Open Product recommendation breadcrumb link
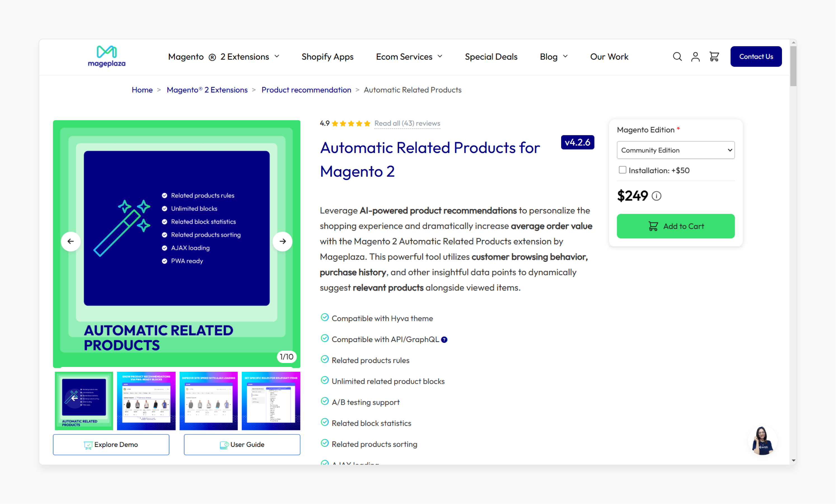 click(x=306, y=90)
